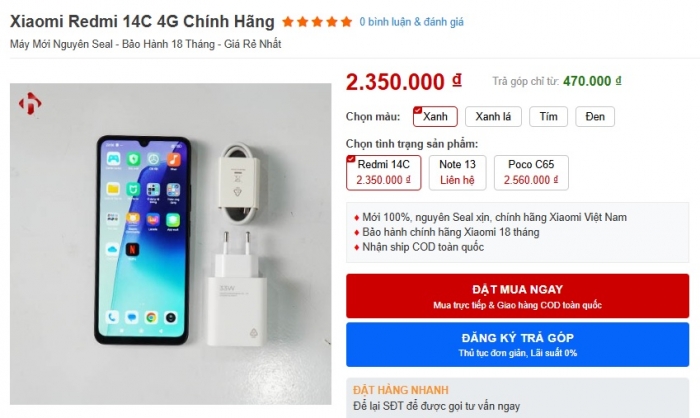The height and width of the screenshot is (418, 700).
Task: Click the ĐẶT MUA NGAY button
Action: pos(517,296)
